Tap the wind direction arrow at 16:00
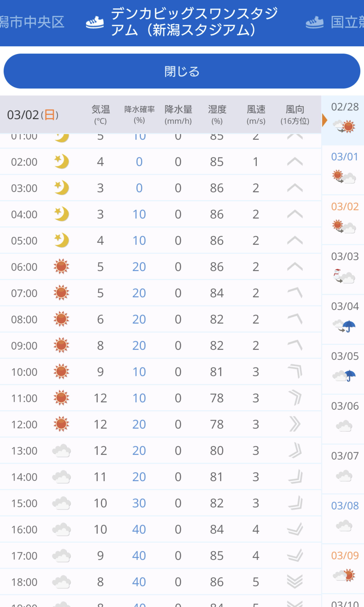The height and width of the screenshot is (607, 364). 295,529
